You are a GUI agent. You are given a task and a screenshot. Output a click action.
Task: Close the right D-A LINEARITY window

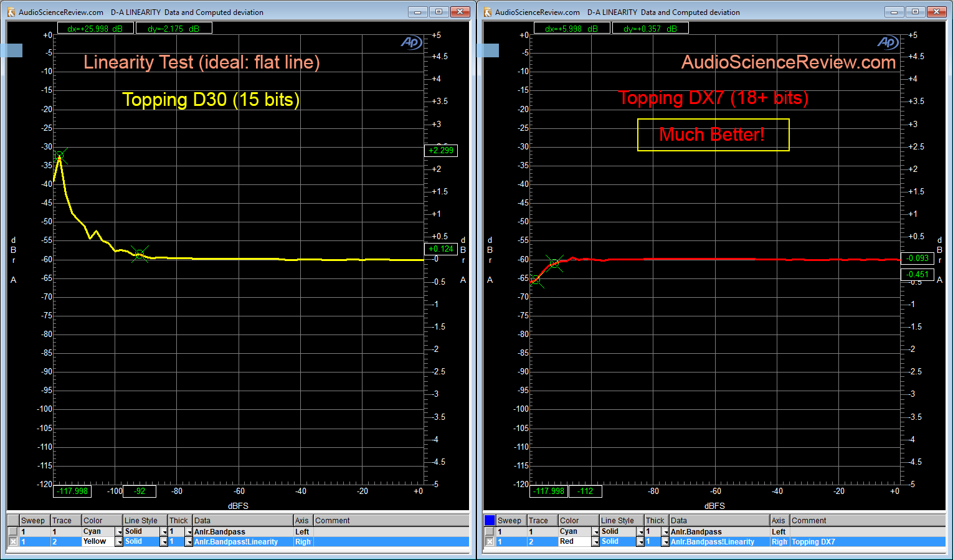pos(936,12)
